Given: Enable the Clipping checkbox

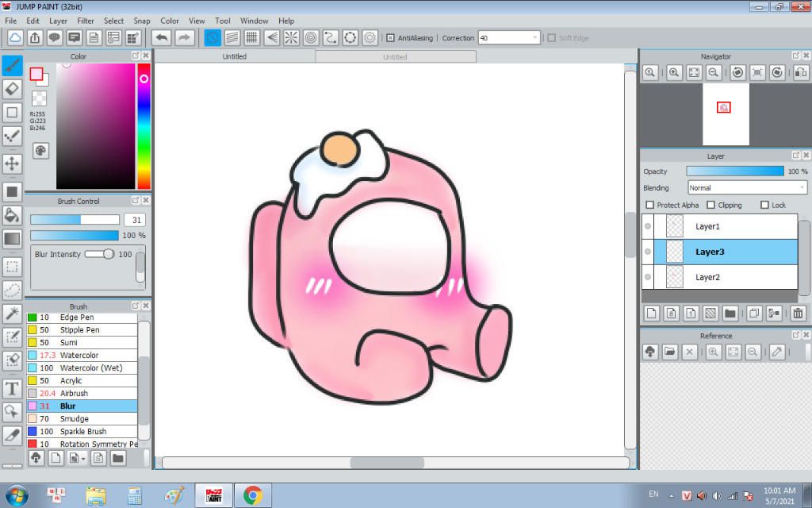Looking at the screenshot, I should 710,205.
